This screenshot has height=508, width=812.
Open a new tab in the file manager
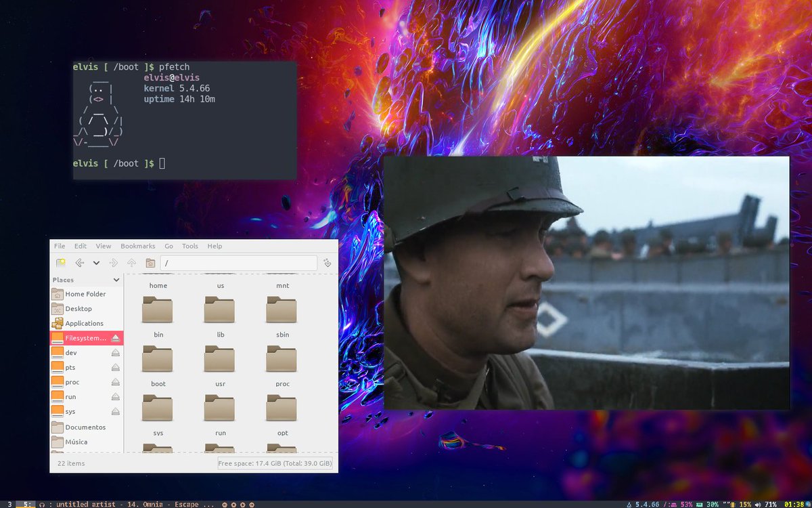61,263
